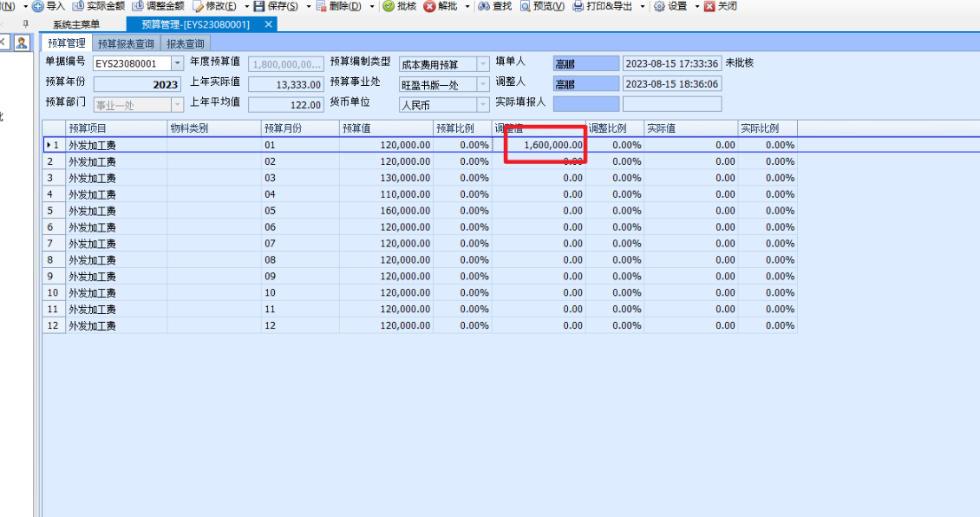Open dropdown arrow next to 删除(D)

(x=372, y=6)
